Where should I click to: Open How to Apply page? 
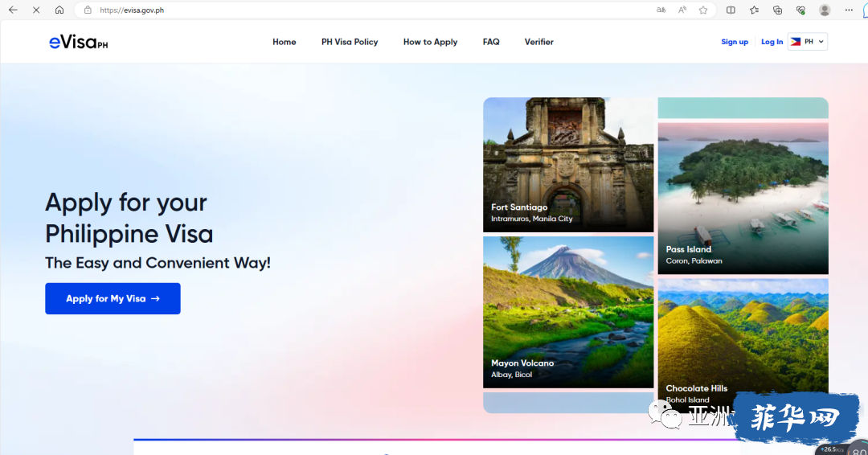(430, 42)
